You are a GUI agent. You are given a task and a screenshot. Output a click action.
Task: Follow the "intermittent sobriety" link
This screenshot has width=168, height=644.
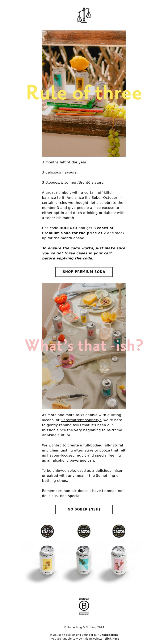(81, 420)
